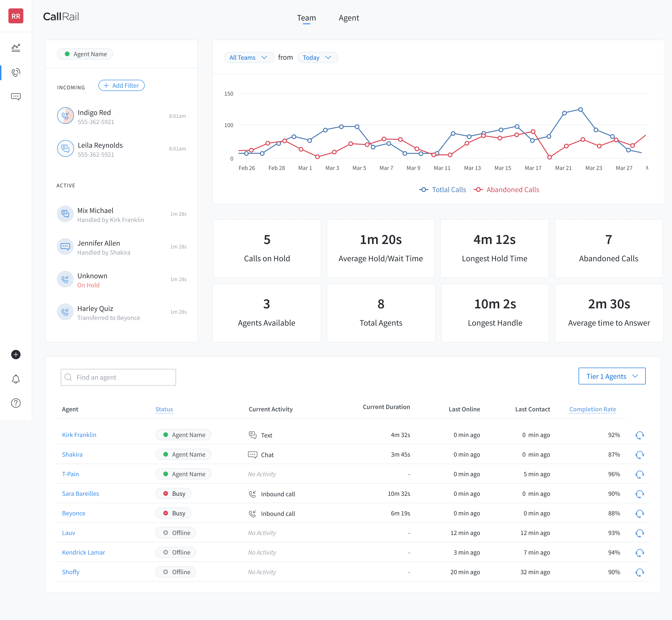Open the notifications bell icon
The image size is (672, 620).
point(16,379)
